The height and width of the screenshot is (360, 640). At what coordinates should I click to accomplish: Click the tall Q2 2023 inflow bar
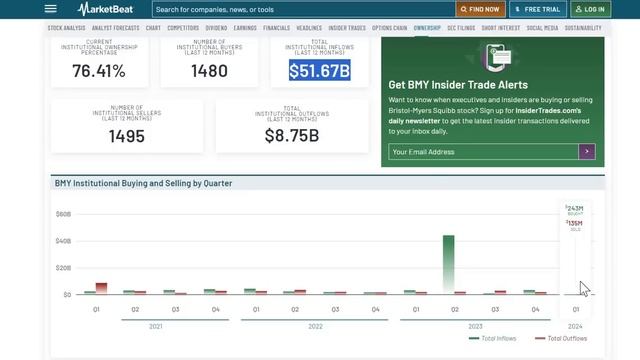(x=449, y=264)
